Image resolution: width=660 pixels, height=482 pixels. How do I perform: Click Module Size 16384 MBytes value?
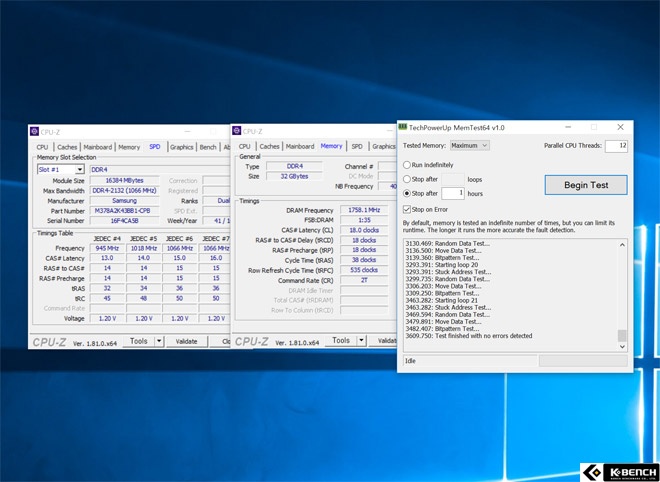tap(125, 181)
